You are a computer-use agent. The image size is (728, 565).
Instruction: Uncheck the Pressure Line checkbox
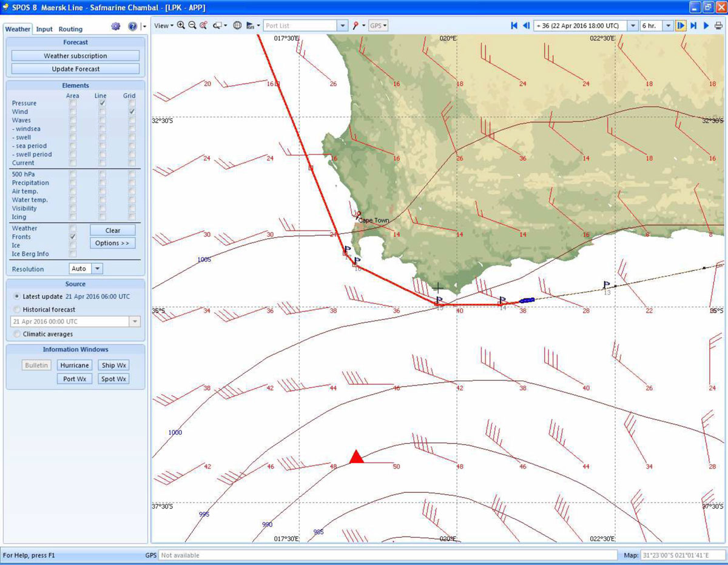(x=102, y=104)
